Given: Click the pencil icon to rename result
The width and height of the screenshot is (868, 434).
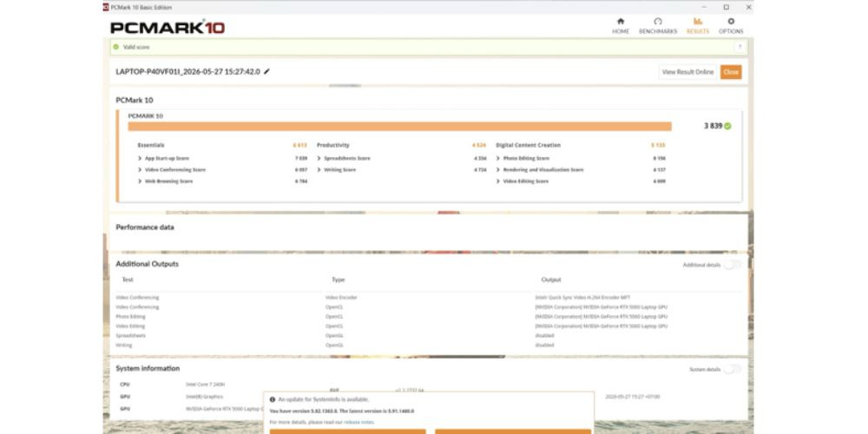Looking at the screenshot, I should pos(266,71).
